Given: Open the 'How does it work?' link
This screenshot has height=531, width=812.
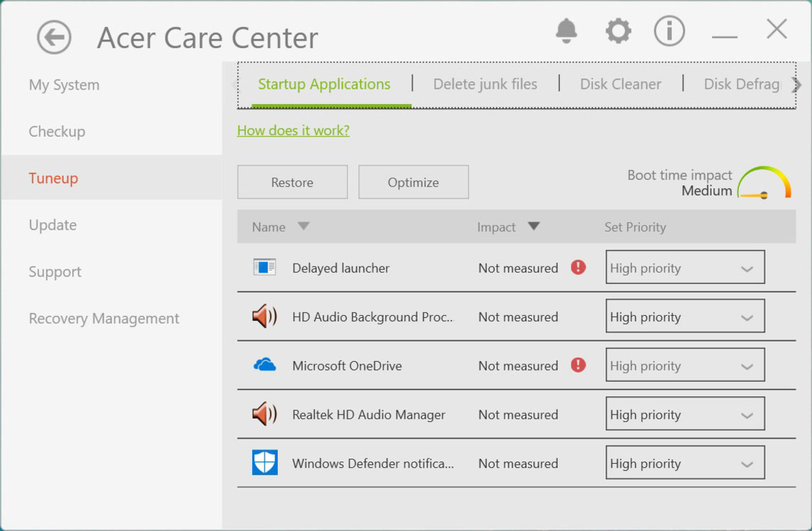Looking at the screenshot, I should pos(293,130).
